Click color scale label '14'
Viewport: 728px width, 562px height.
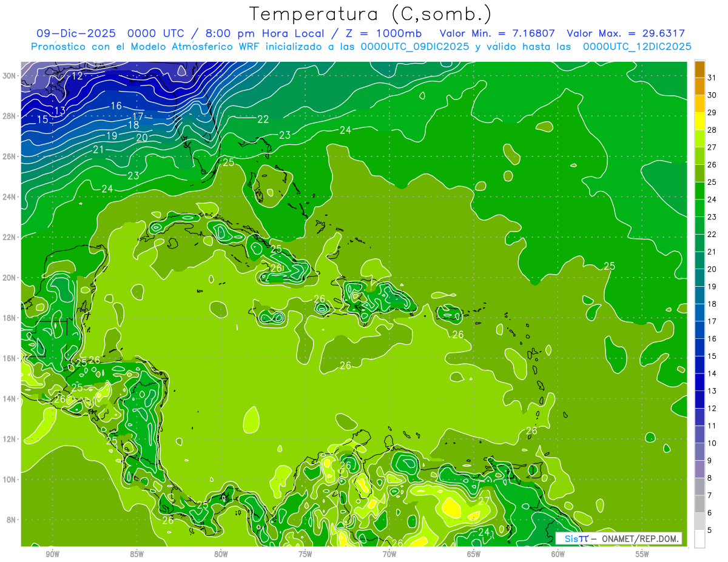click(712, 373)
